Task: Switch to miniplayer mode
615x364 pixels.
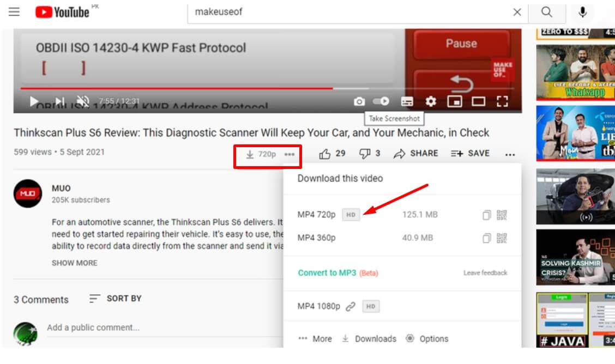Action: point(455,102)
